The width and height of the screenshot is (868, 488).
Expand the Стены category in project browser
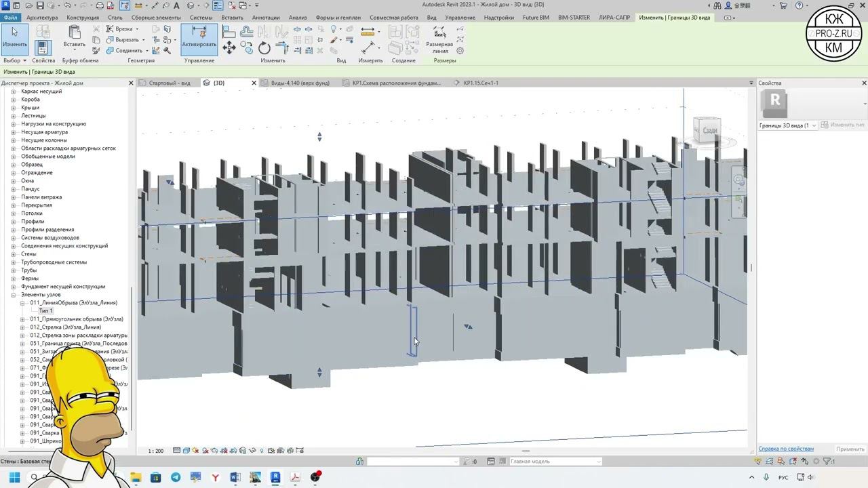[13, 254]
